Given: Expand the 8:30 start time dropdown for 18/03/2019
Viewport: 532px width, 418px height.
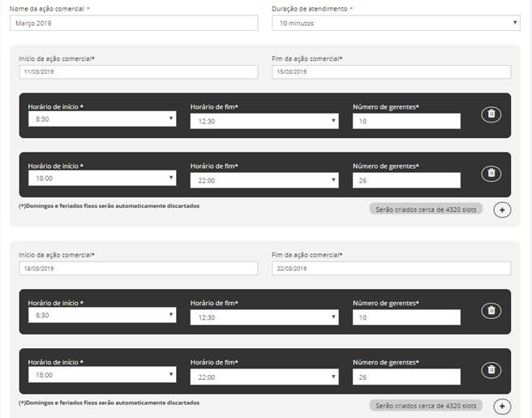Looking at the screenshot, I should [x=101, y=316].
